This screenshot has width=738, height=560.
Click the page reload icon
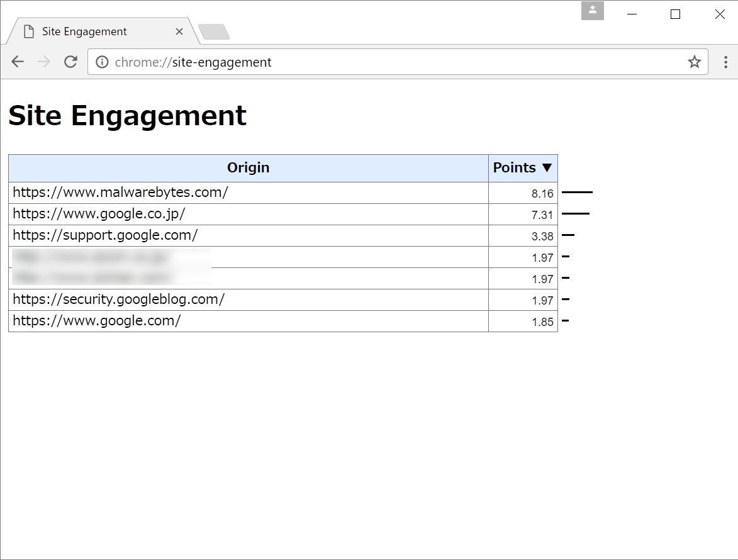[70, 62]
